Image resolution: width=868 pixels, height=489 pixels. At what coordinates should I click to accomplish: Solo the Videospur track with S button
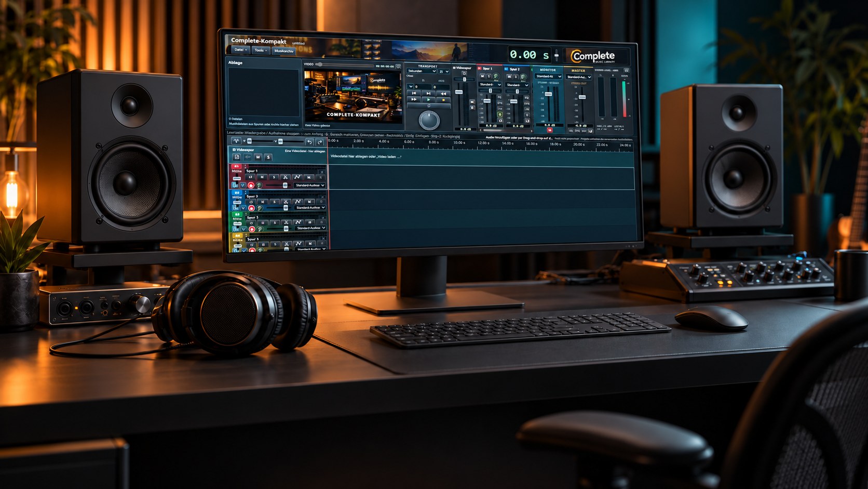[268, 157]
